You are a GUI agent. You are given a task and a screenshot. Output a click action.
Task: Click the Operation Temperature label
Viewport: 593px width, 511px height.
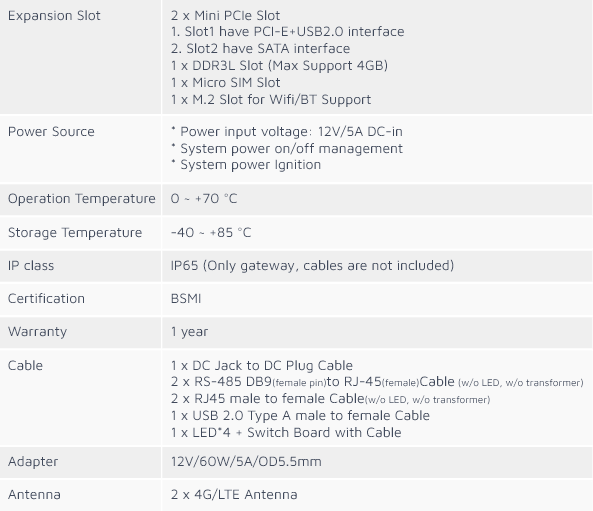pyautogui.click(x=82, y=199)
